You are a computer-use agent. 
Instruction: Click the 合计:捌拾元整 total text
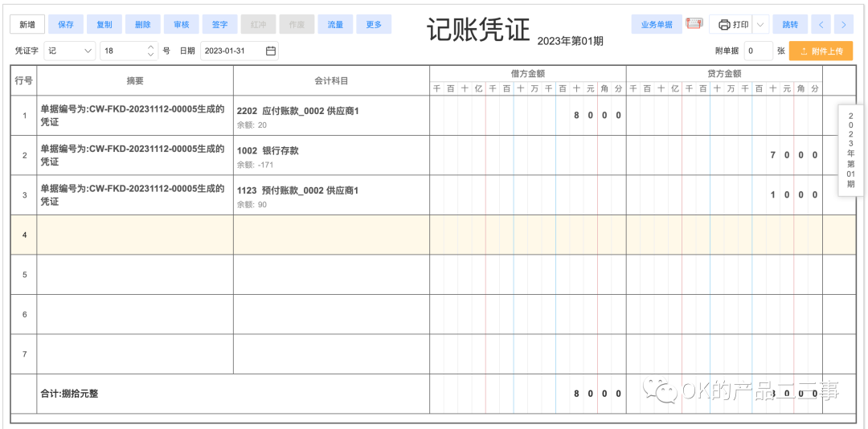point(70,394)
